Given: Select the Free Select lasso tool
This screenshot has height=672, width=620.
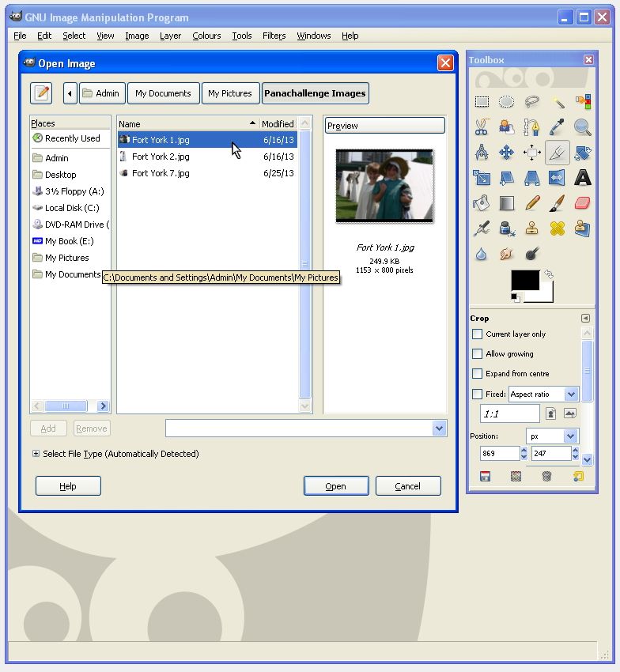Looking at the screenshot, I should pyautogui.click(x=531, y=102).
